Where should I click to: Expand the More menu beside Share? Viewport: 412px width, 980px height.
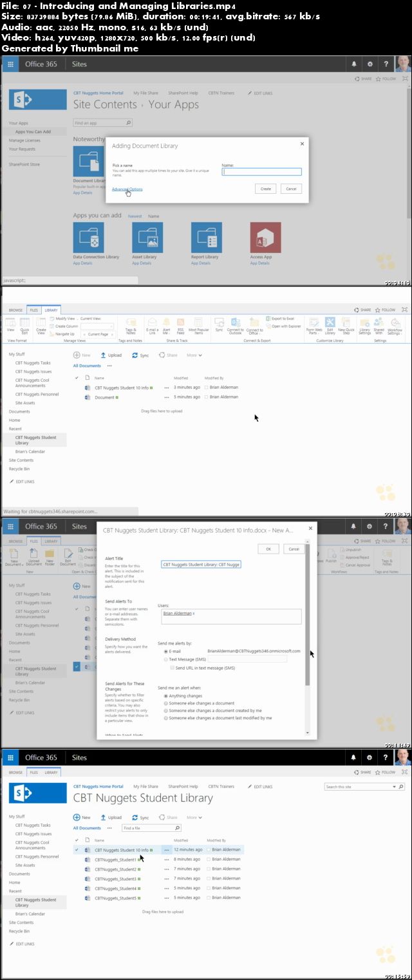coord(194,355)
